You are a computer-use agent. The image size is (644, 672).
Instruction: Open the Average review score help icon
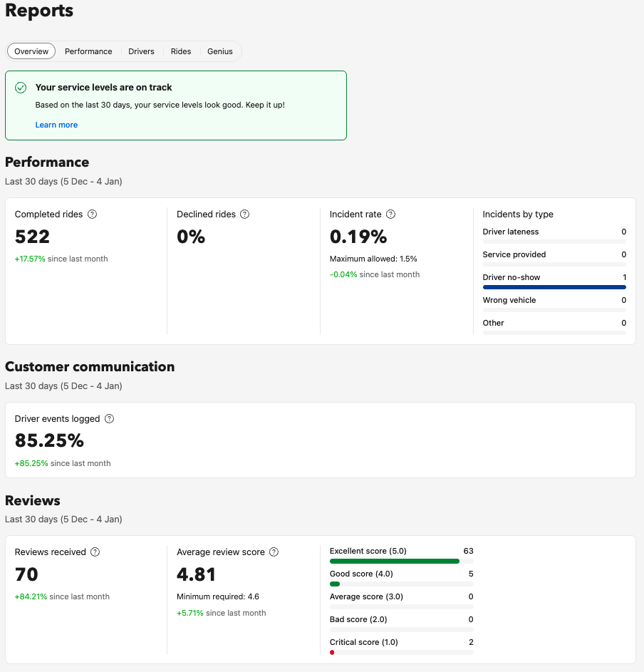pos(274,552)
